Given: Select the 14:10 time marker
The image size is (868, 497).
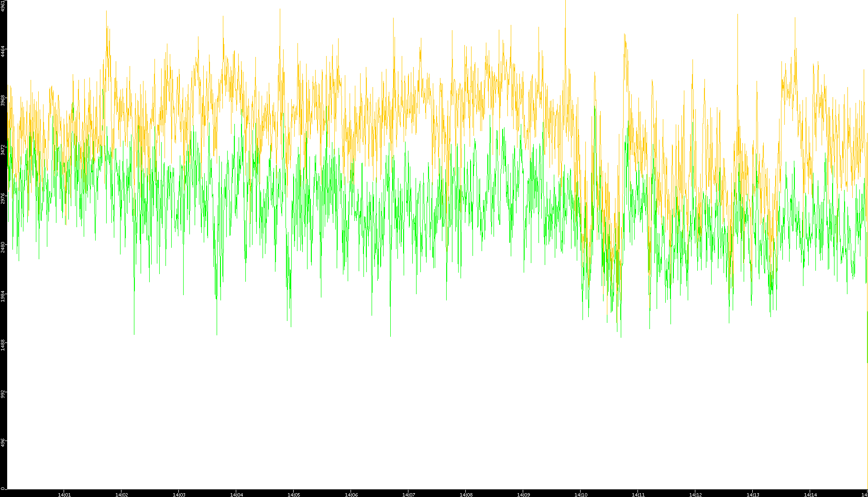Looking at the screenshot, I should [581, 495].
